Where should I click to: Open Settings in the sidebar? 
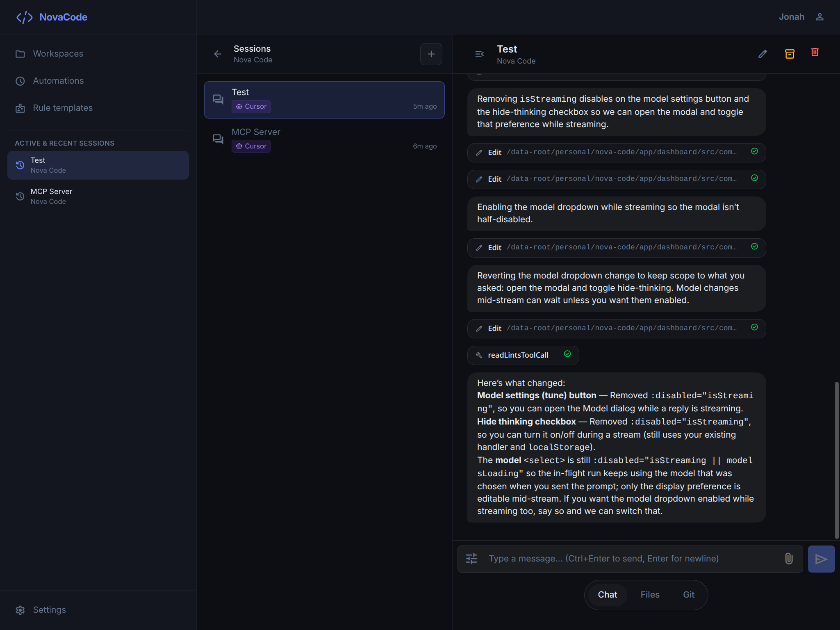click(98, 610)
